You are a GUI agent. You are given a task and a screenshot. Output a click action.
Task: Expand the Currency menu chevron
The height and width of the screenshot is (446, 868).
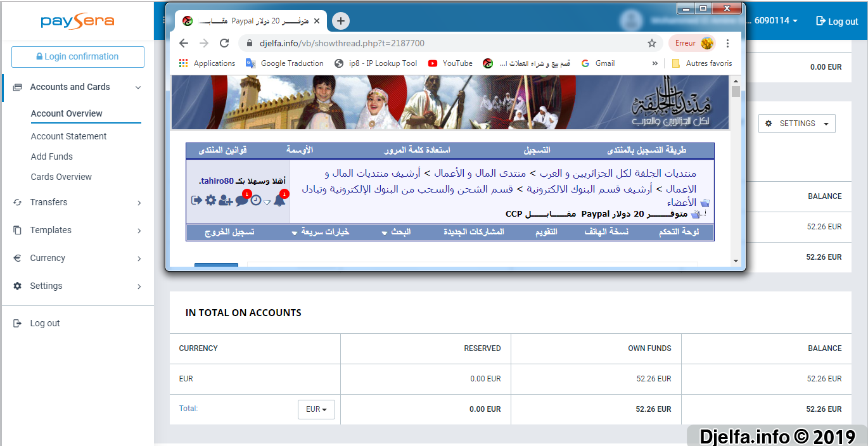139,258
